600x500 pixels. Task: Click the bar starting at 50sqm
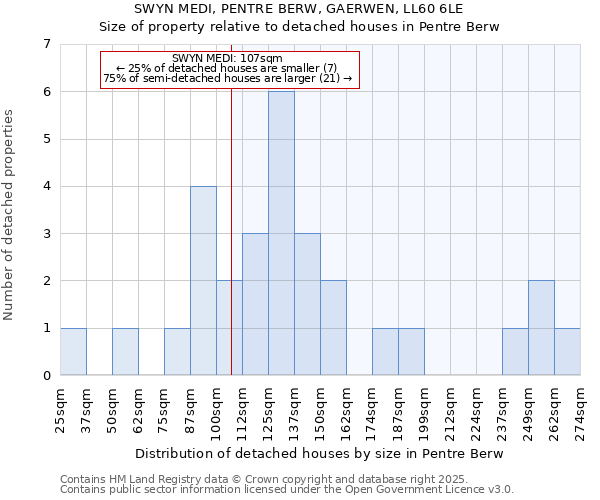[126, 351]
